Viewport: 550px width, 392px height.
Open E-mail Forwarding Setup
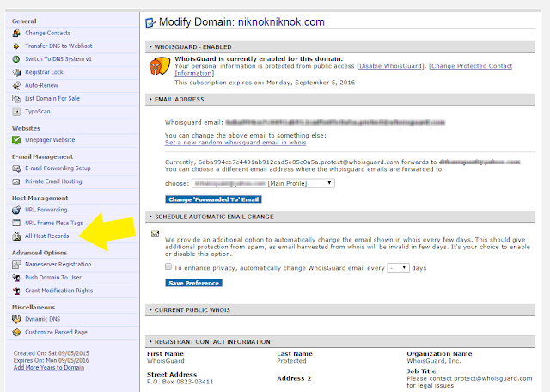(x=58, y=168)
